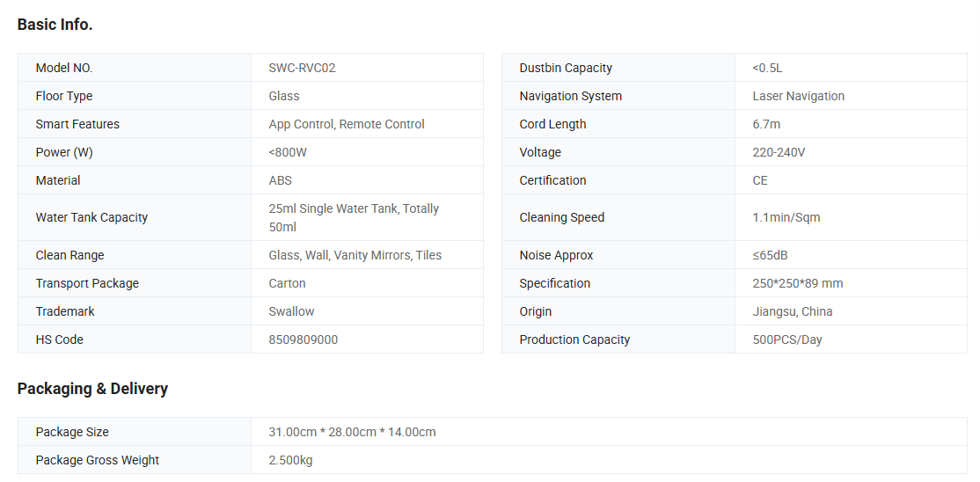
Task: Select the HS Code 8509809000 value
Action: 303,340
